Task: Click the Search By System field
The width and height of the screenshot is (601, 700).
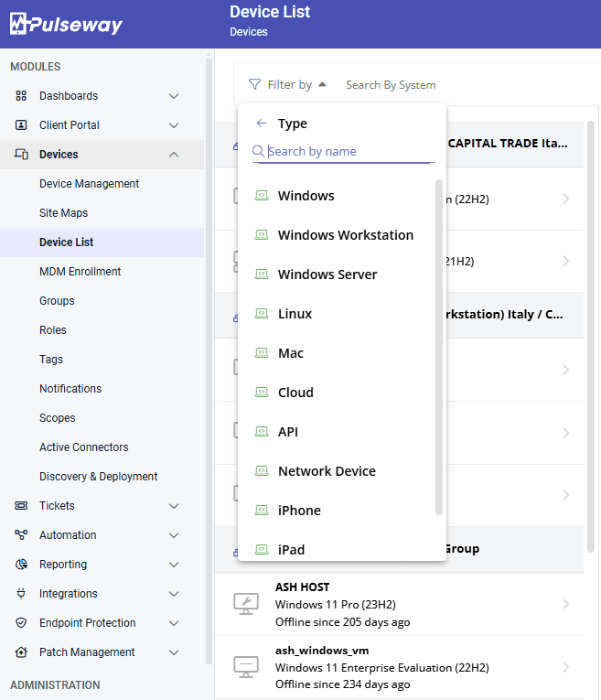Action: (x=391, y=85)
